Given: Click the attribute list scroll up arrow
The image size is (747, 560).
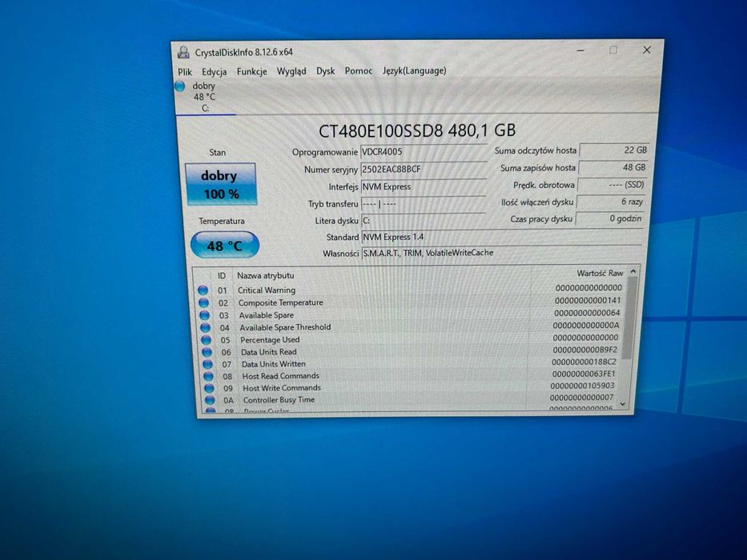Looking at the screenshot, I should click(x=633, y=271).
